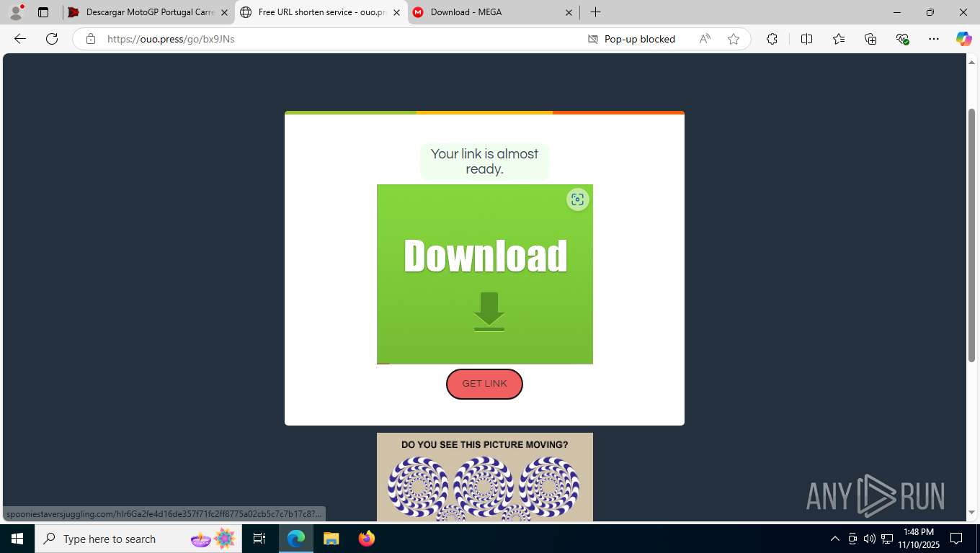The height and width of the screenshot is (553, 980).
Task: Enable split screen view
Action: click(x=806, y=39)
